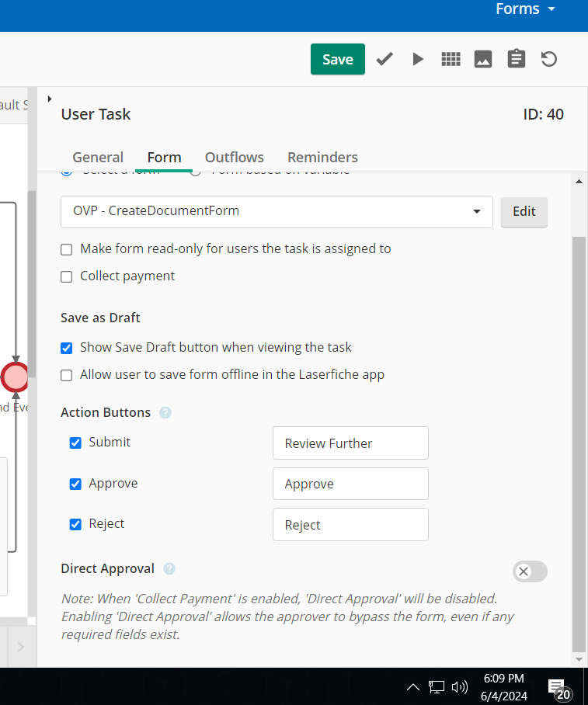
Task: Uncheck the Reject action button
Action: coord(75,524)
